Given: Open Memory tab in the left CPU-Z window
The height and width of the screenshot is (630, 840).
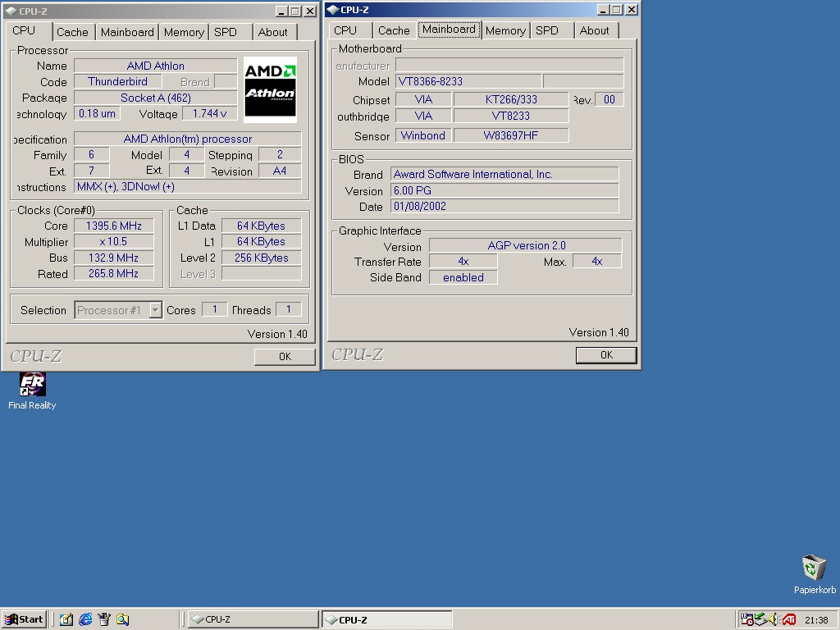Looking at the screenshot, I should [x=184, y=32].
